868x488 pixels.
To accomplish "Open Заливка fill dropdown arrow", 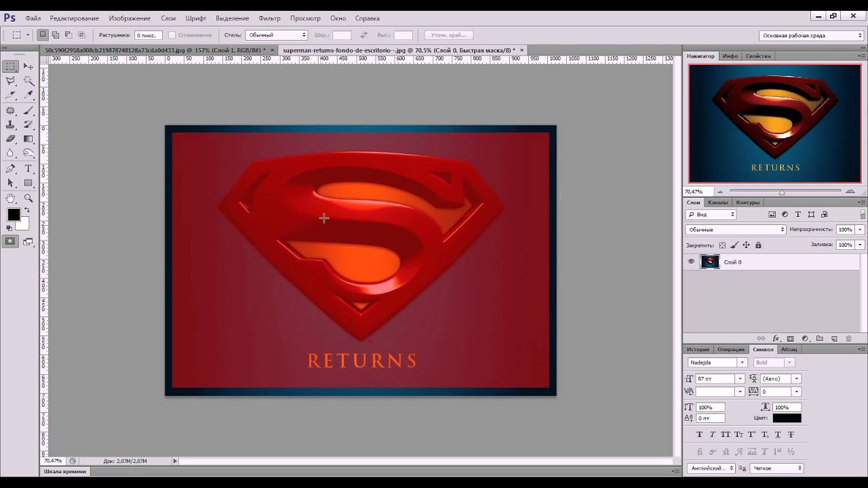I will coord(860,245).
